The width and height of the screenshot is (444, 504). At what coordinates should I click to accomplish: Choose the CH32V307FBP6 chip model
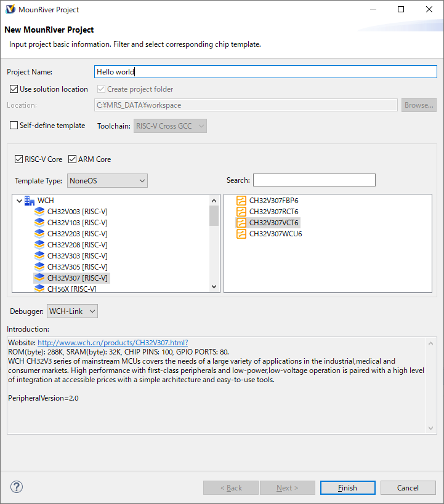(274, 201)
